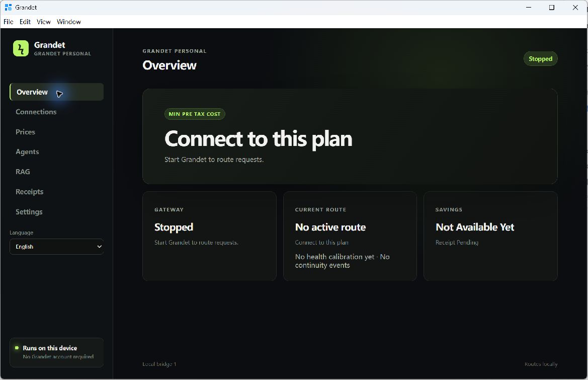Open the File menu
Viewport: 588px width, 380px height.
tap(8, 22)
